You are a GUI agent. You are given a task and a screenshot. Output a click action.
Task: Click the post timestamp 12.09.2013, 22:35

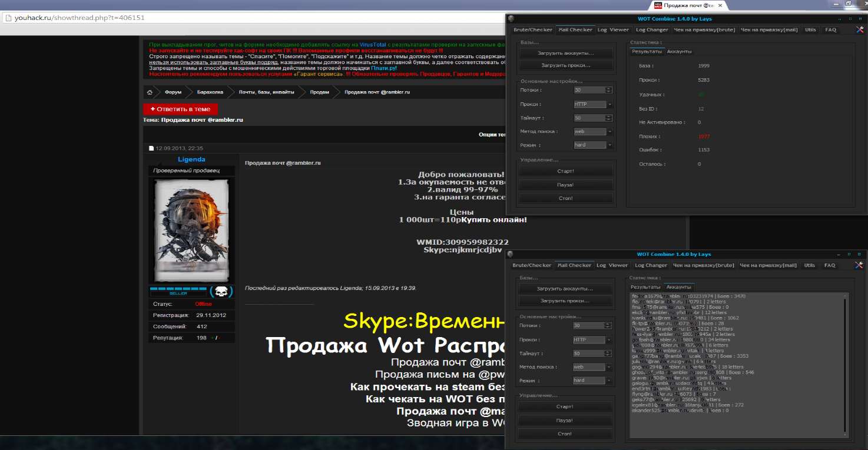tap(180, 148)
